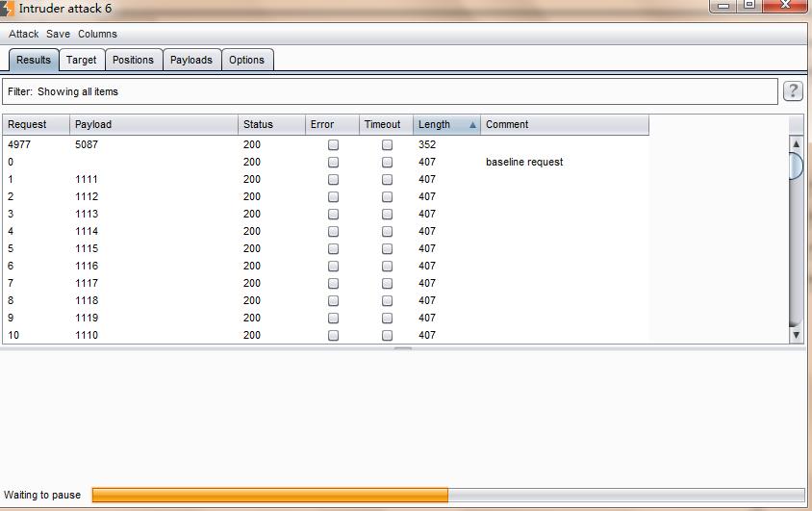Click the Length column sort arrow
Screen dimensions: 812x511
(x=472, y=124)
